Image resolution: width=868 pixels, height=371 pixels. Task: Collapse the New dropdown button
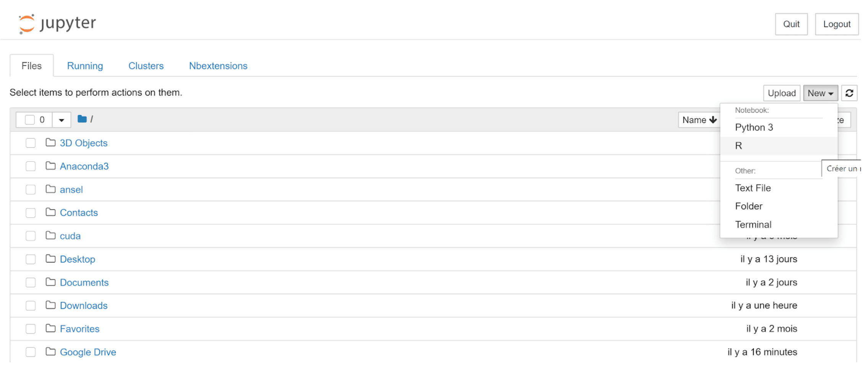pos(820,93)
